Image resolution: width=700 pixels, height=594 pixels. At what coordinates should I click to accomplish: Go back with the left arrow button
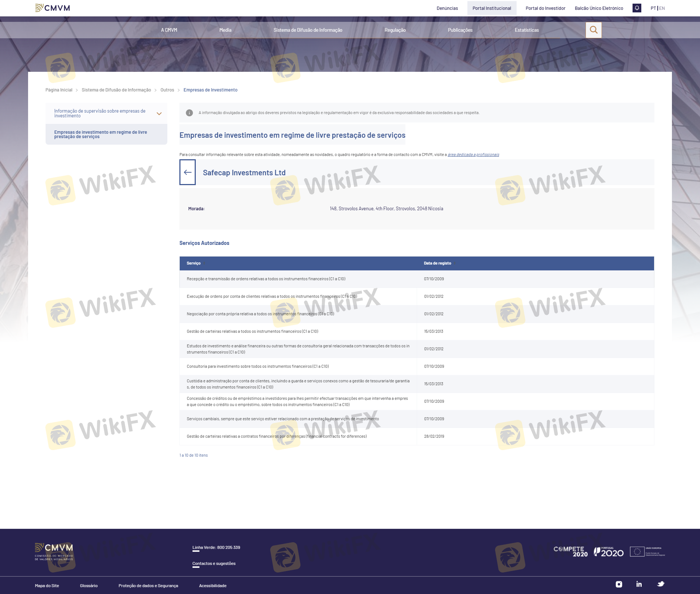click(187, 172)
